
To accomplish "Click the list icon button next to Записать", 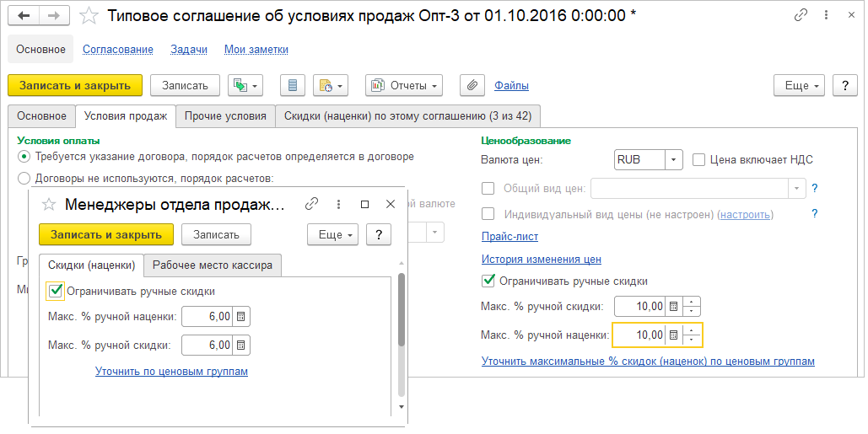I will tap(293, 85).
